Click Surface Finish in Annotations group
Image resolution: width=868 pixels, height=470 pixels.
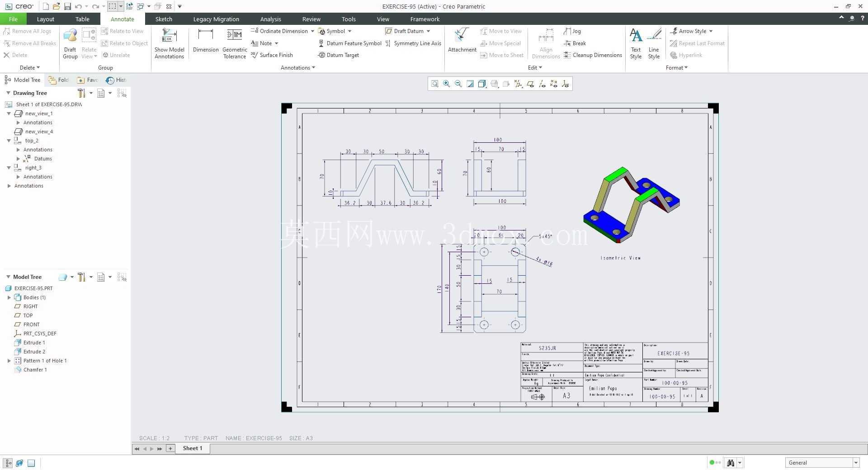(272, 55)
